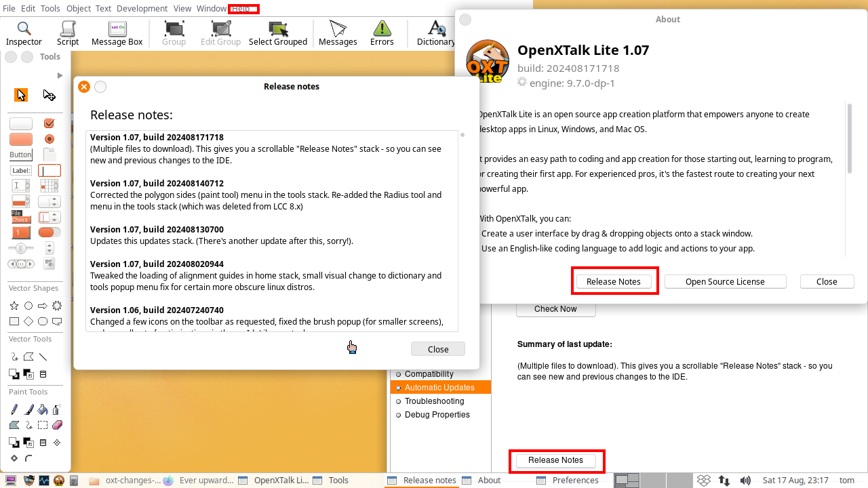This screenshot has height=488, width=868.
Task: Select the dashed rectangle selection paint tool
Action: tap(43, 425)
